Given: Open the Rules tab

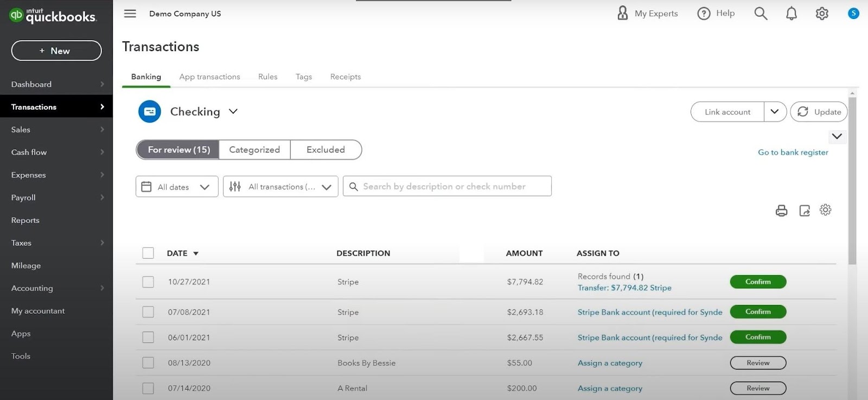Looking at the screenshot, I should coord(268,77).
